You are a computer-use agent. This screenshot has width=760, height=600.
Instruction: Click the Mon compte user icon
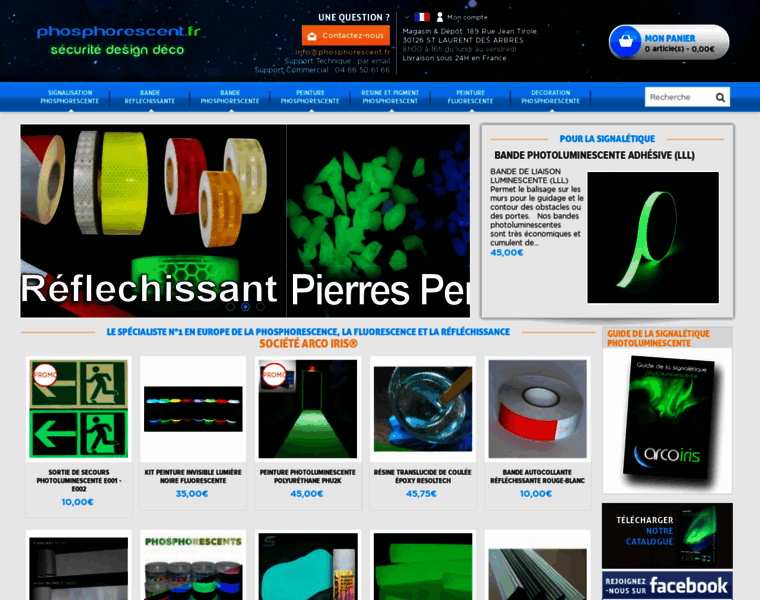[440, 17]
